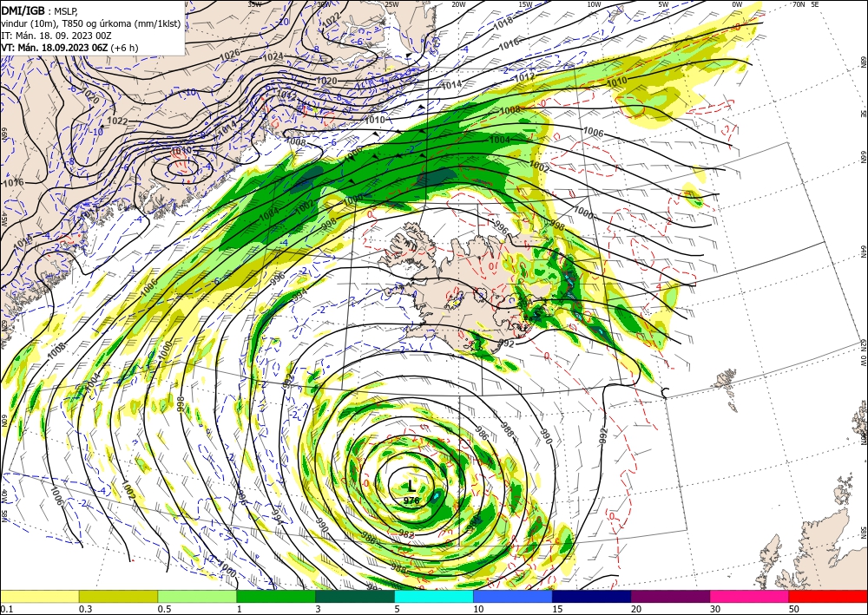Click the pink 30–50 legend band
This screenshot has height=615, width=868.
point(750,596)
